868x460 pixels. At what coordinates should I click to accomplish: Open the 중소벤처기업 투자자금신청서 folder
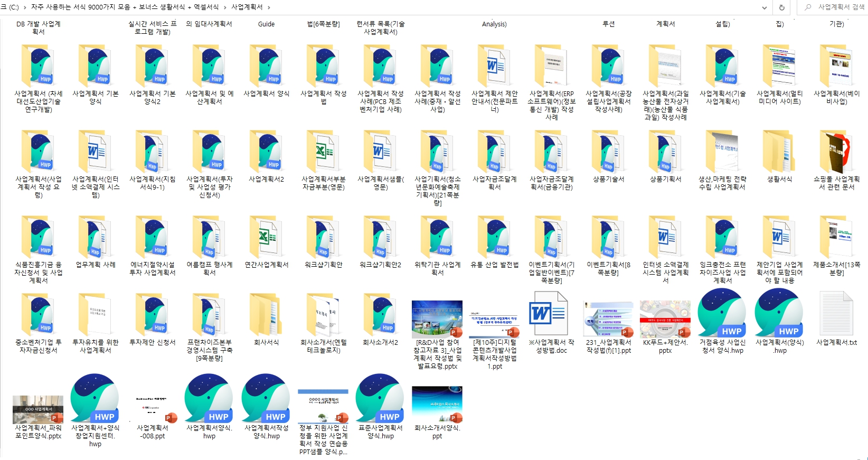(38, 315)
